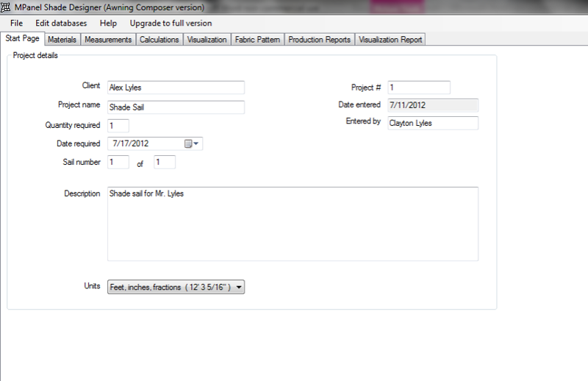Click the Project name field
Image resolution: width=588 pixels, height=381 pixels.
176,107
